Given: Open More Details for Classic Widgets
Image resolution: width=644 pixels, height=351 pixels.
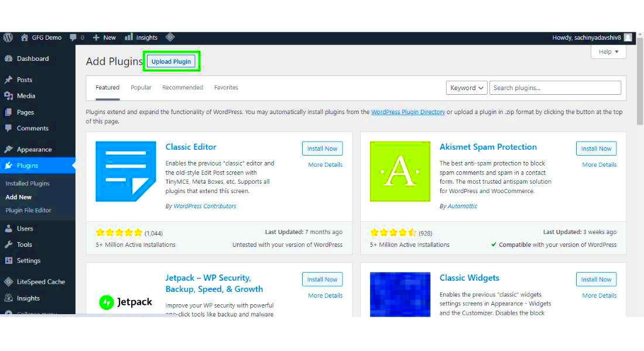Looking at the screenshot, I should click(x=600, y=295).
